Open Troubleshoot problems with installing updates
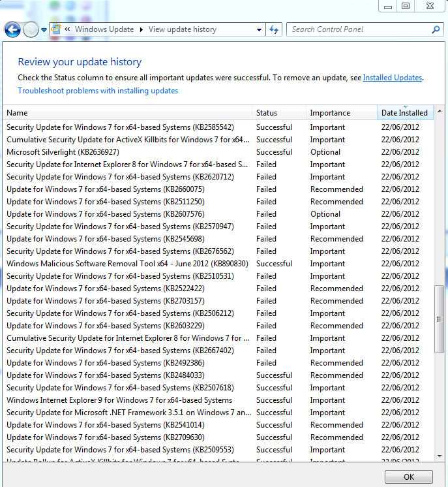Viewport: 448px width, 487px height. pyautogui.click(x=98, y=91)
